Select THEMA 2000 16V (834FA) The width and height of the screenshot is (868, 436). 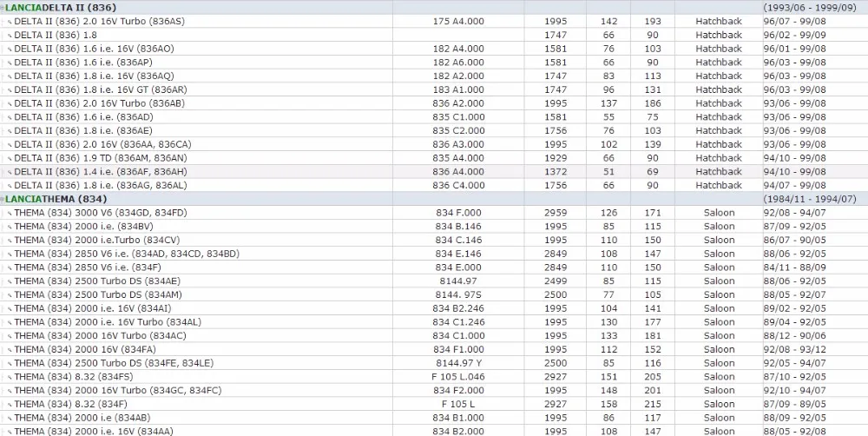(85, 349)
